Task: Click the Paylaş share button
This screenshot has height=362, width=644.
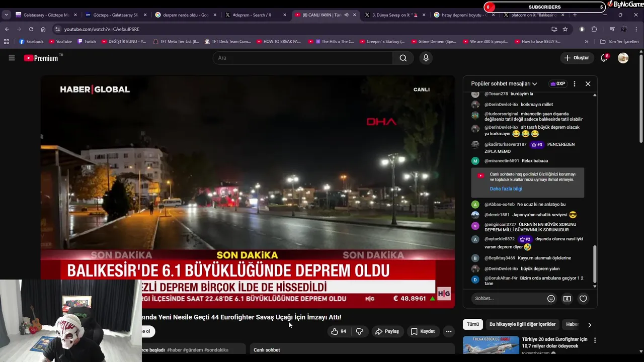Action: (x=387, y=331)
